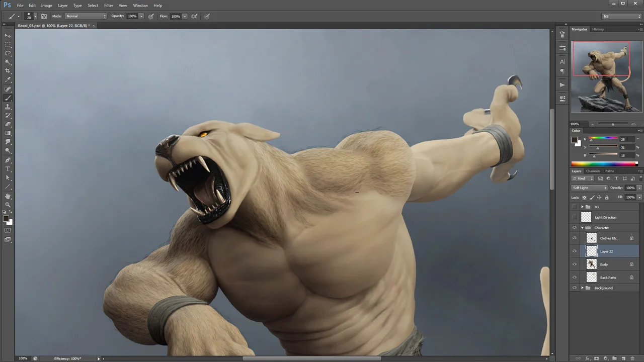Expand the Background layer group
The height and width of the screenshot is (362, 644).
pos(583,288)
